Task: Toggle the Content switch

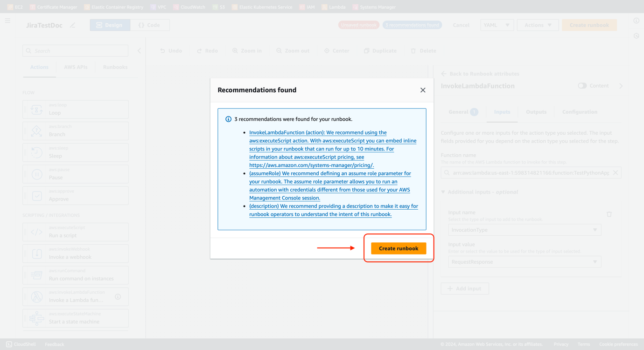Action: point(582,86)
